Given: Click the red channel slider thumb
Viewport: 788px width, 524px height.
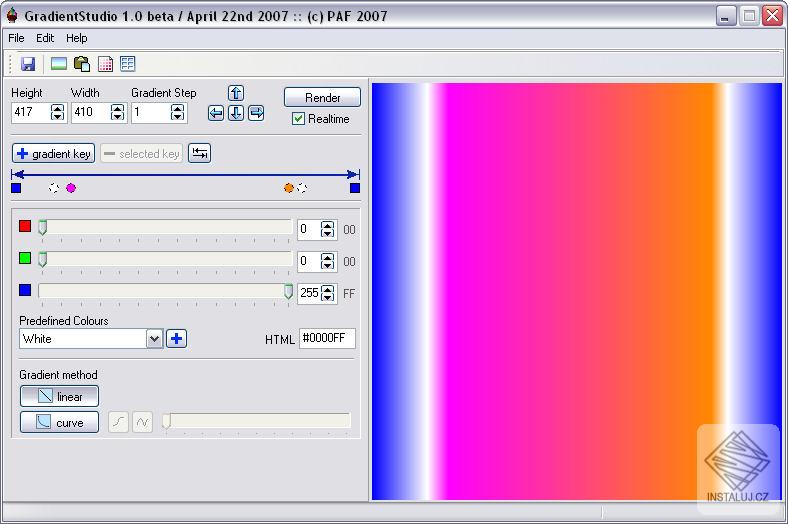Looking at the screenshot, I should point(43,228).
